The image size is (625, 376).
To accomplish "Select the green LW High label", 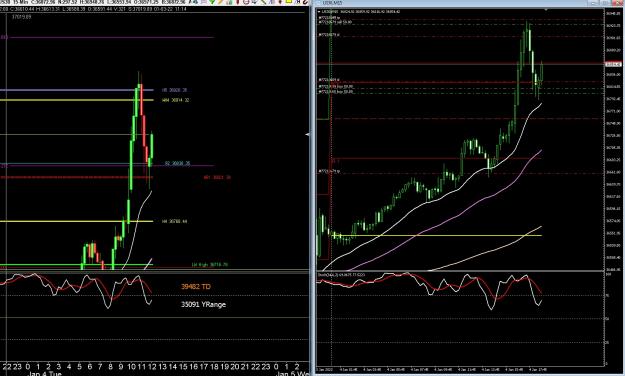I will point(210,264).
